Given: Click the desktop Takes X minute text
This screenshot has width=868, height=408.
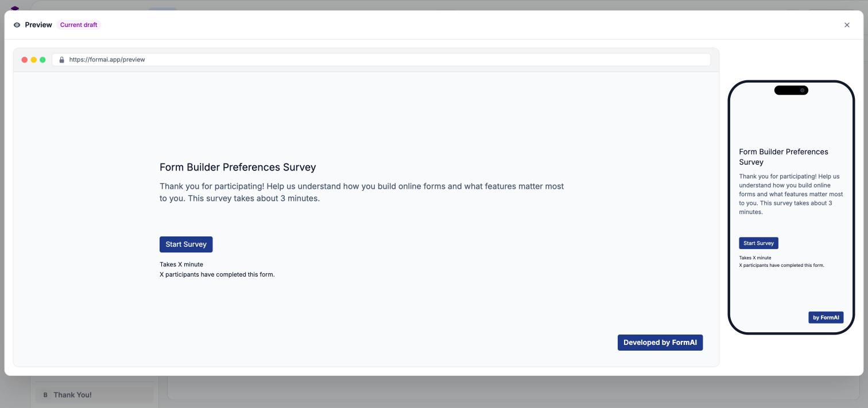Looking at the screenshot, I should pos(181,265).
